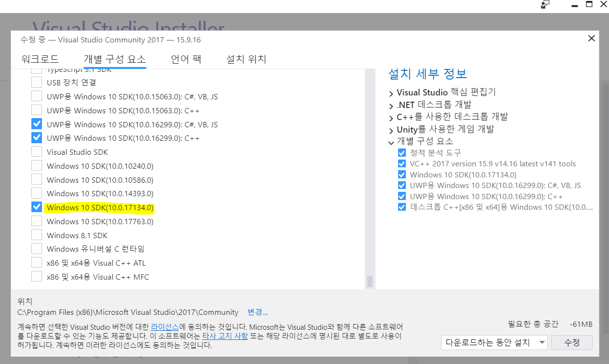
Task: Click 변경... link to change location
Action: [x=258, y=312]
